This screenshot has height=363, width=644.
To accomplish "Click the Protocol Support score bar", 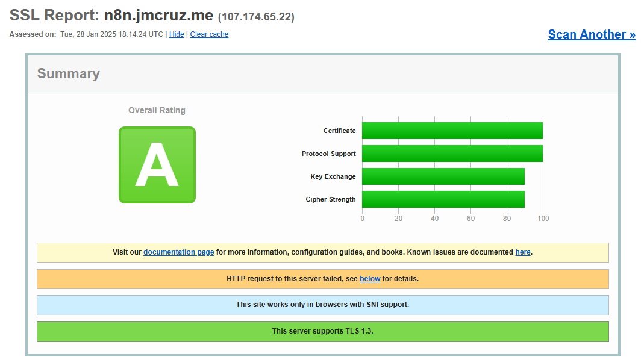I will tap(452, 154).
